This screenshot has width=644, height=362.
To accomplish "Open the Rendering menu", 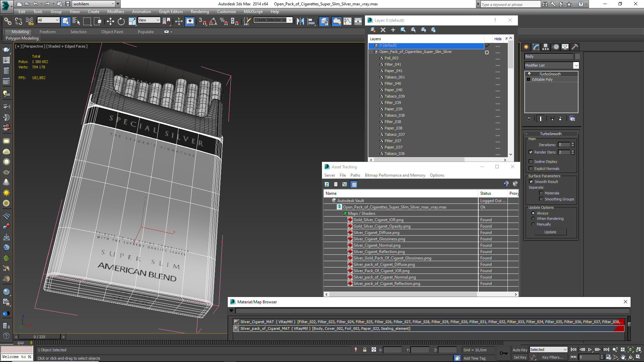I will pyautogui.click(x=200, y=12).
